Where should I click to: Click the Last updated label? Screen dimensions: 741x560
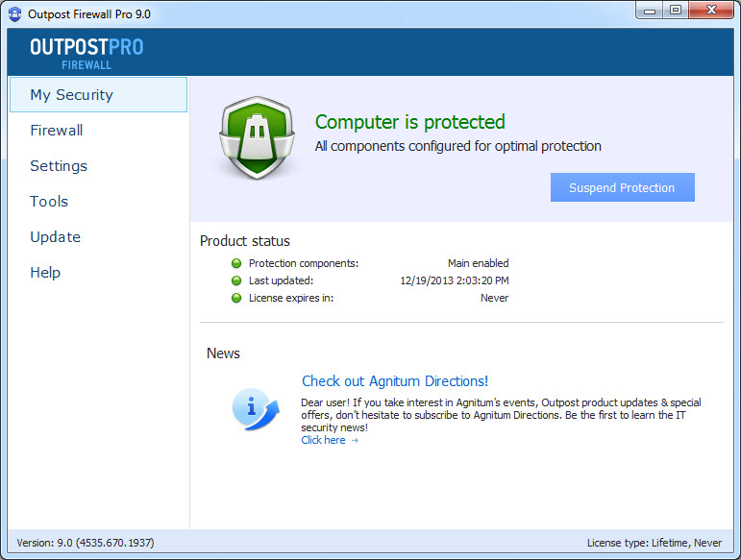[x=281, y=280]
